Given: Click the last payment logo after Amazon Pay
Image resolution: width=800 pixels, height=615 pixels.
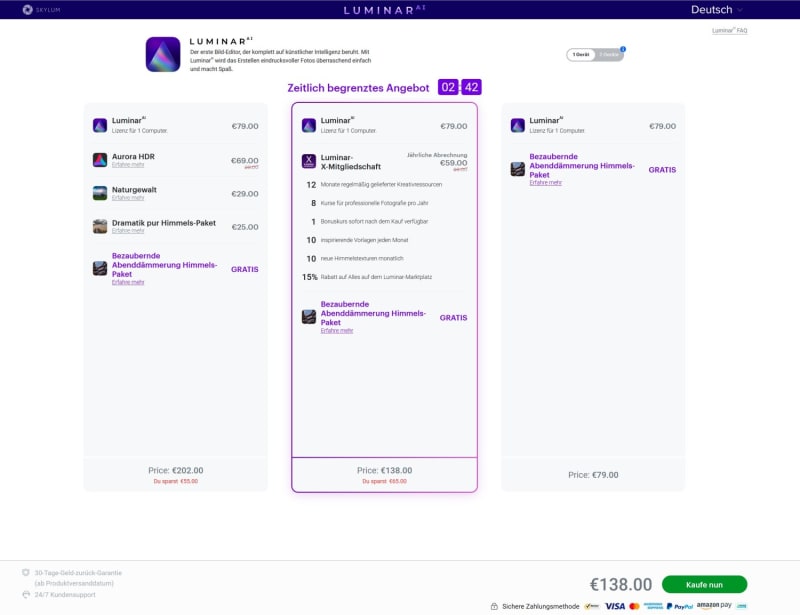Looking at the screenshot, I should tap(742, 606).
